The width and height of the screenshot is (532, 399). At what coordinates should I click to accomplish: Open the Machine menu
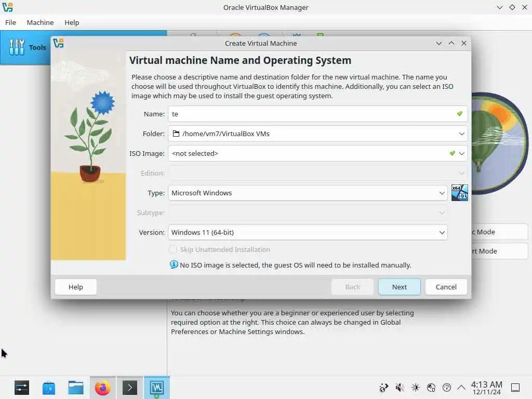(x=40, y=22)
